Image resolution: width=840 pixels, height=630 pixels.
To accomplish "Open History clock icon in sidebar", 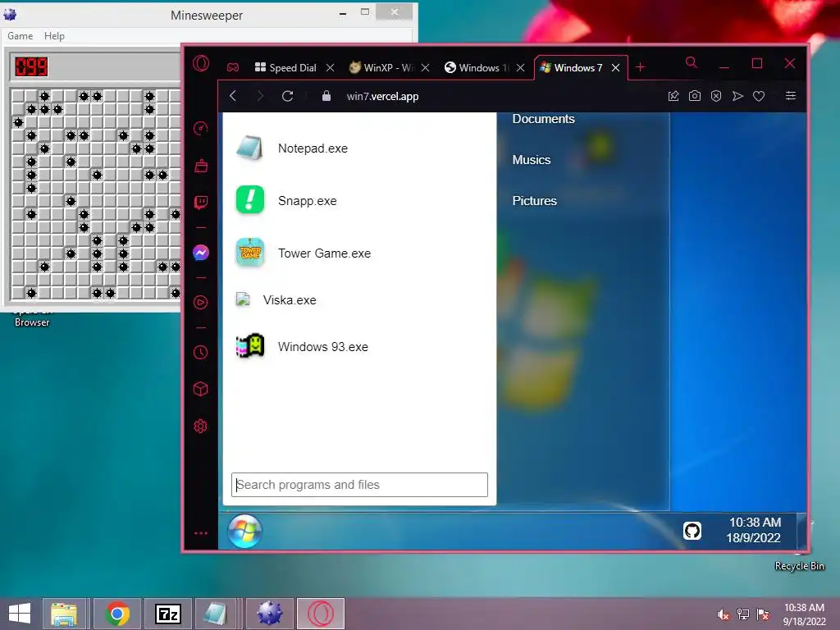I will click(201, 353).
